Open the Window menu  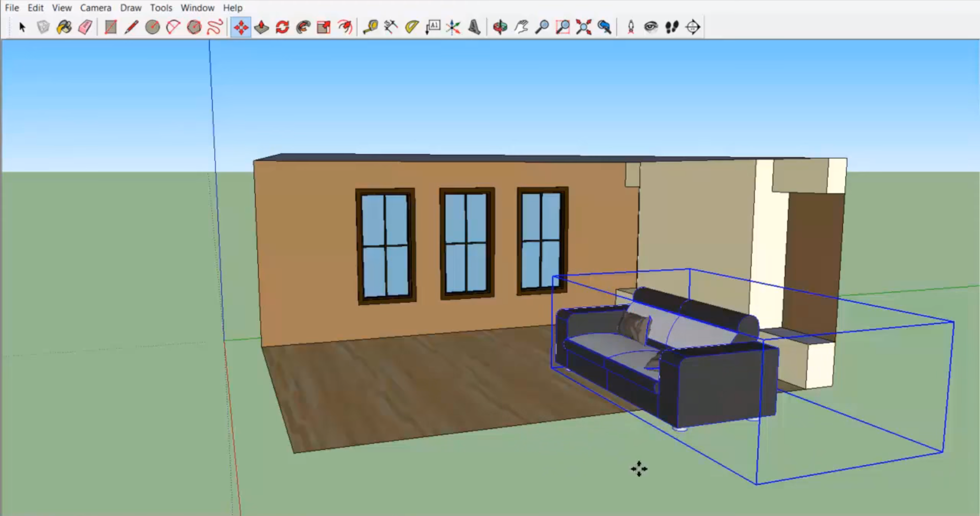(x=197, y=8)
